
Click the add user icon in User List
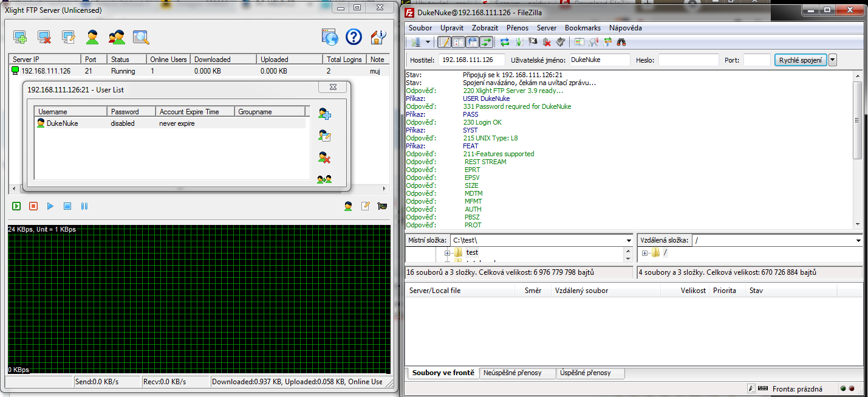point(324,114)
